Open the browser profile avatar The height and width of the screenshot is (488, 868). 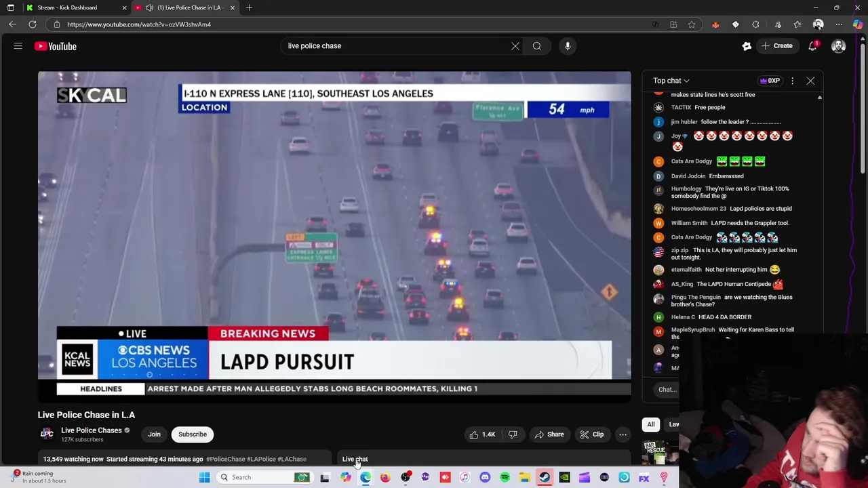click(818, 24)
